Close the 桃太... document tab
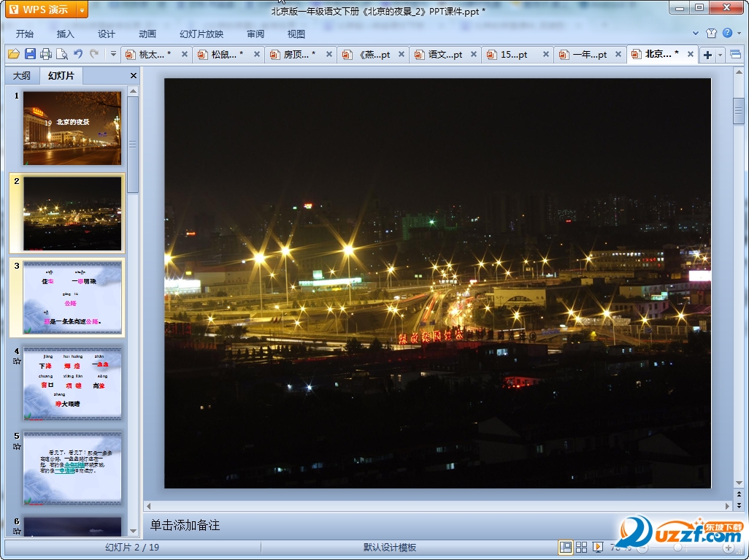The height and width of the screenshot is (560, 749). 185,55
